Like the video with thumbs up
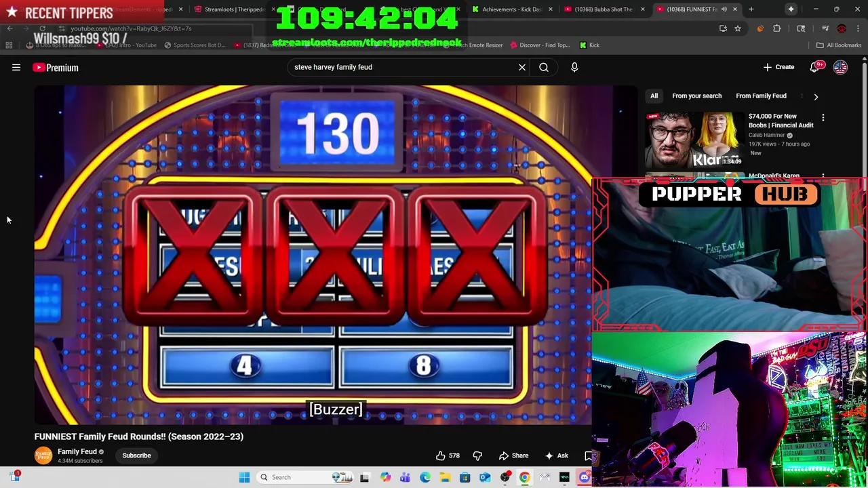Viewport: 868px width, 488px height. click(x=448, y=455)
